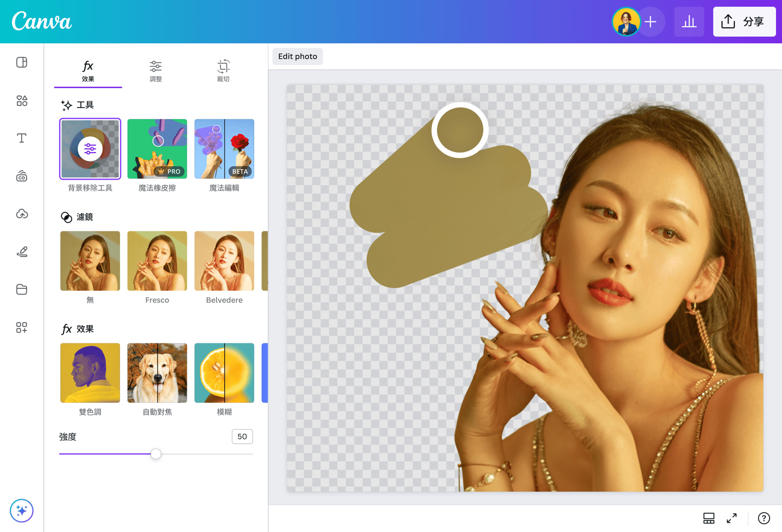Image resolution: width=782 pixels, height=532 pixels.
Task: Select the 魔法橡皮擦 PRO tool
Action: [157, 149]
